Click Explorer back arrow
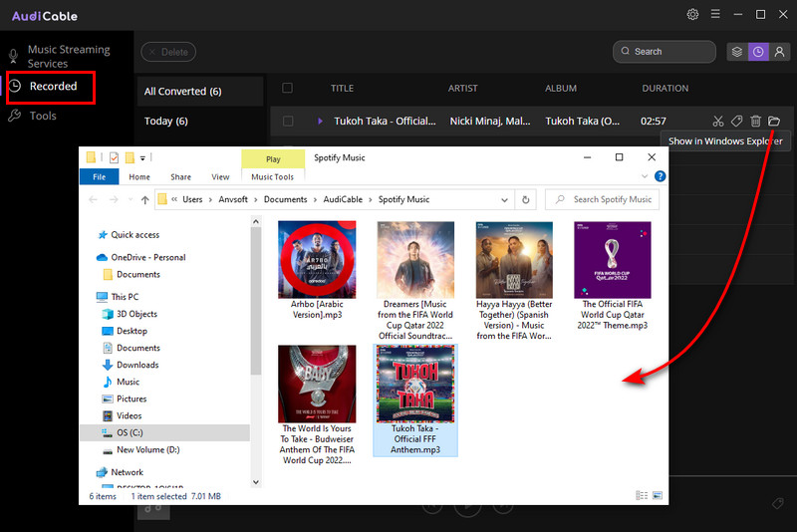The width and height of the screenshot is (797, 532). coord(93,199)
